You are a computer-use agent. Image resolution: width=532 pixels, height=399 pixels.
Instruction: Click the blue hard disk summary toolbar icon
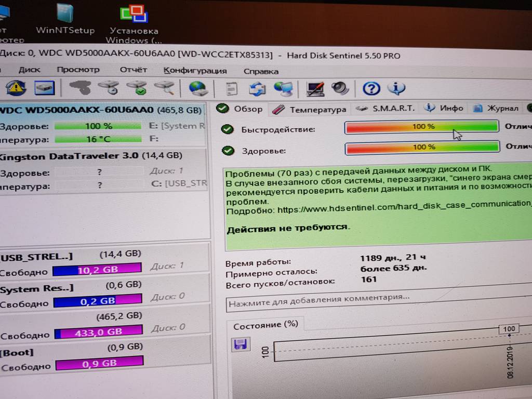tap(45, 88)
